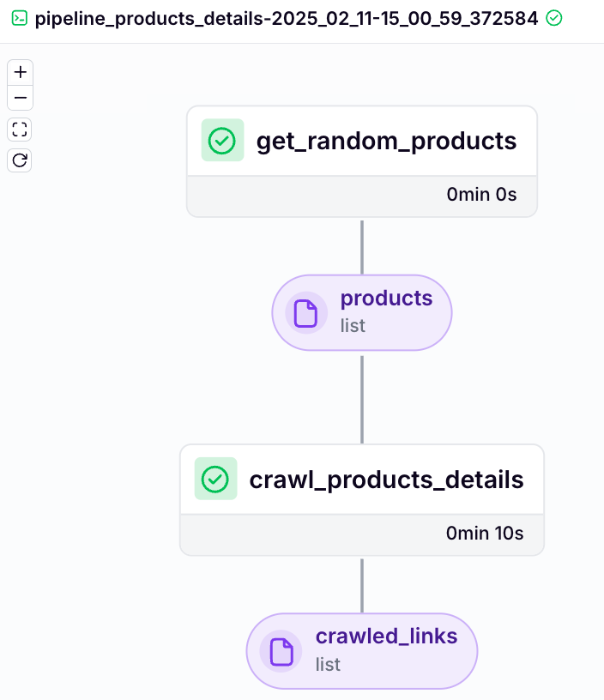
Task: Refresh the pipeline graph
Action: pos(20,160)
